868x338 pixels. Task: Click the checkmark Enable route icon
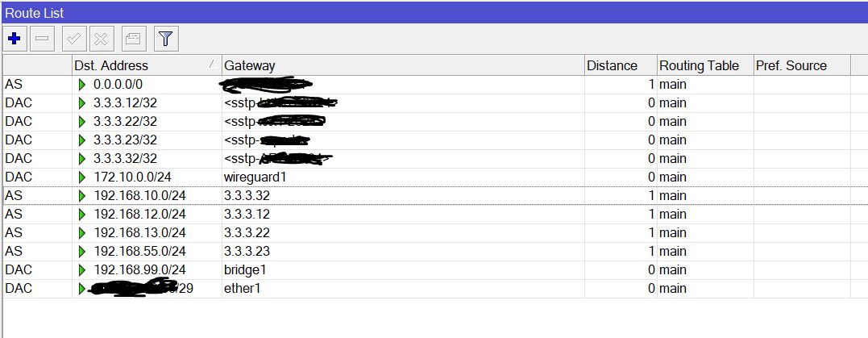73,38
